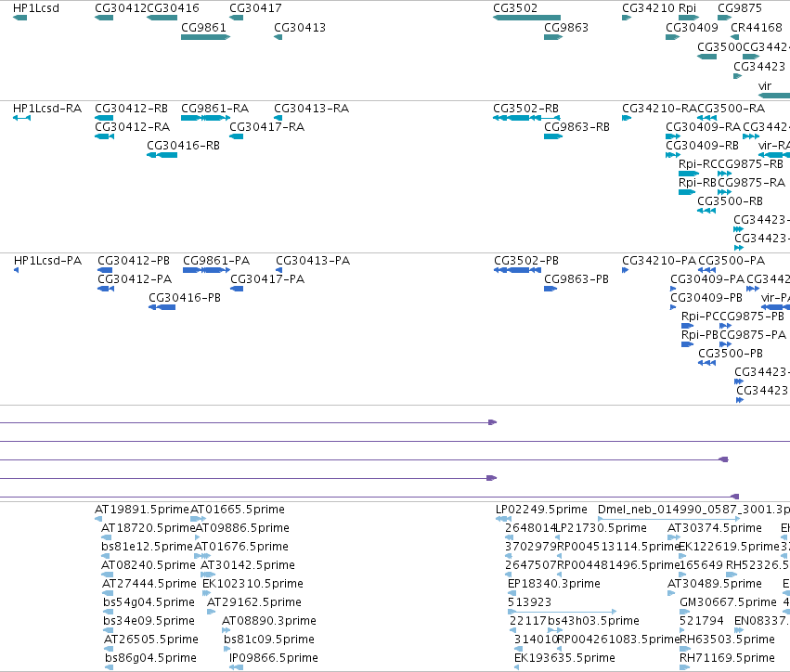
Task: Select the CG34210-RA transcript label
Action: [x=659, y=109]
